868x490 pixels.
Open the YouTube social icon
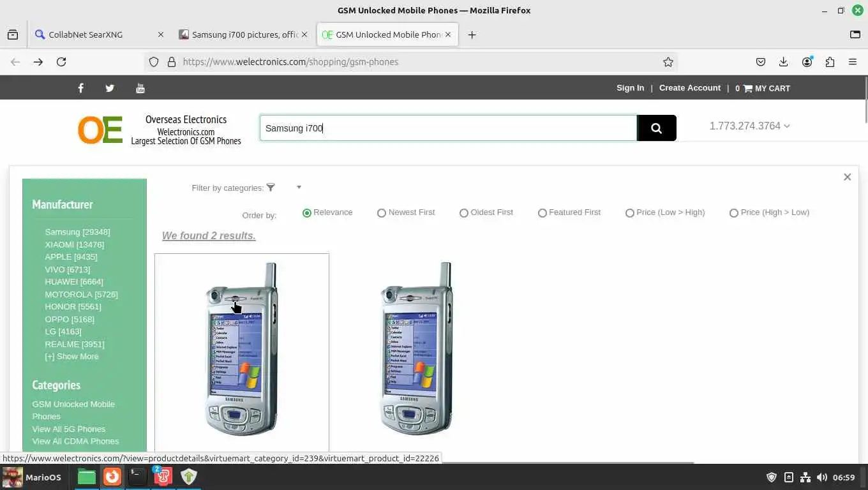tap(140, 88)
